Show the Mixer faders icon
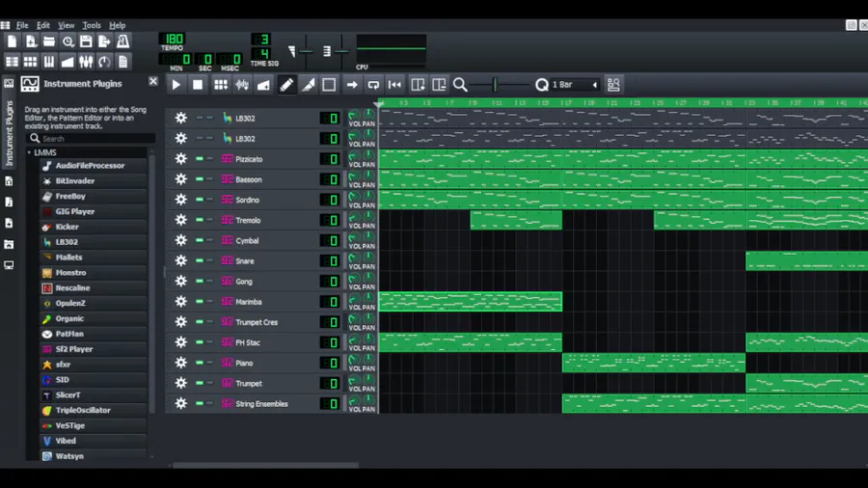868x488 pixels. click(86, 62)
